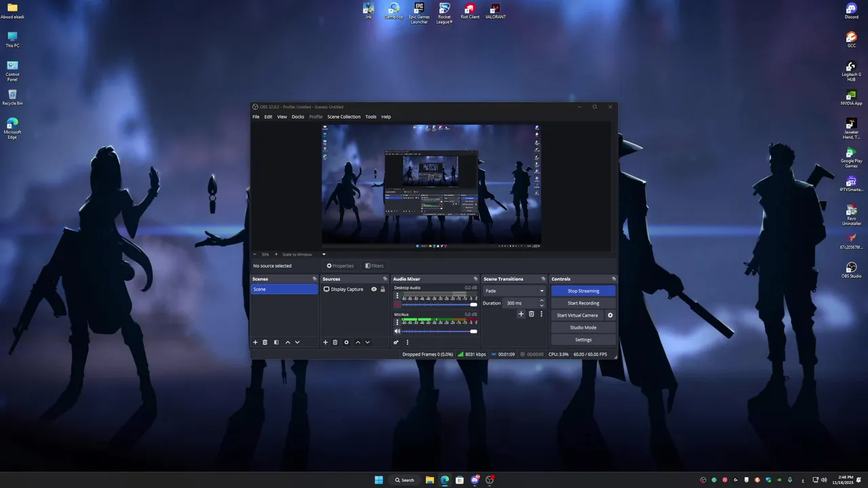The height and width of the screenshot is (488, 868).
Task: Open Scale to Window dropdown arrow
Action: point(323,255)
